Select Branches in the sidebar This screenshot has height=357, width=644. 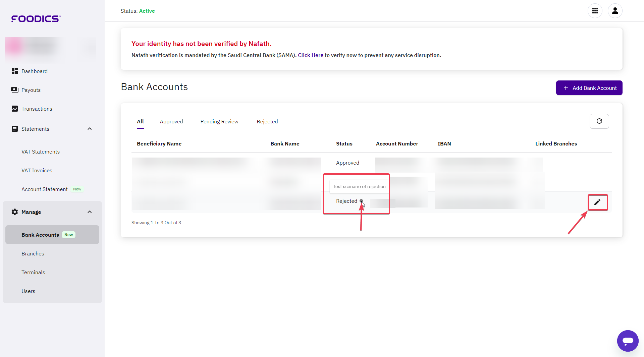33,253
